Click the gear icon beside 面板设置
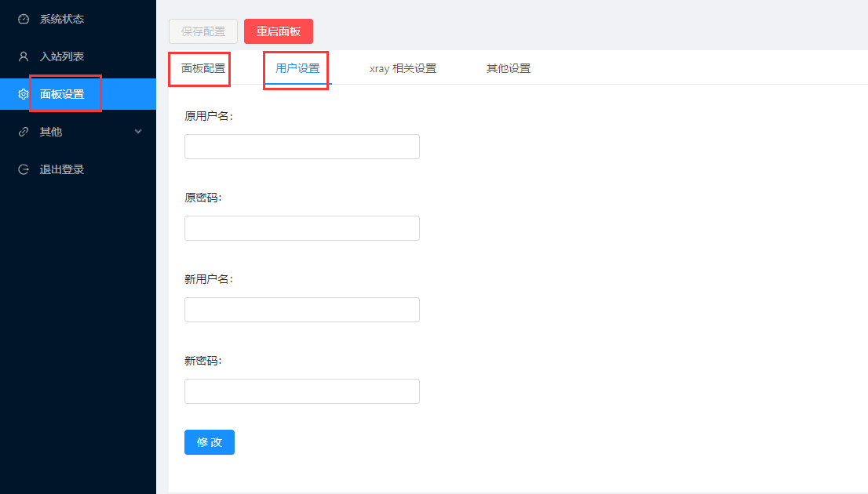Viewport: 868px width, 494px height. pyautogui.click(x=22, y=93)
